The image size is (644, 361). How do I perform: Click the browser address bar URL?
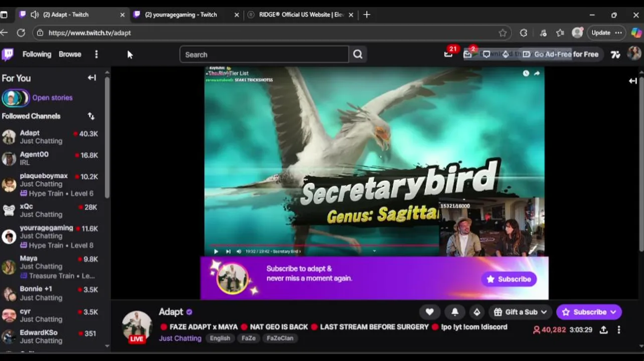point(89,33)
